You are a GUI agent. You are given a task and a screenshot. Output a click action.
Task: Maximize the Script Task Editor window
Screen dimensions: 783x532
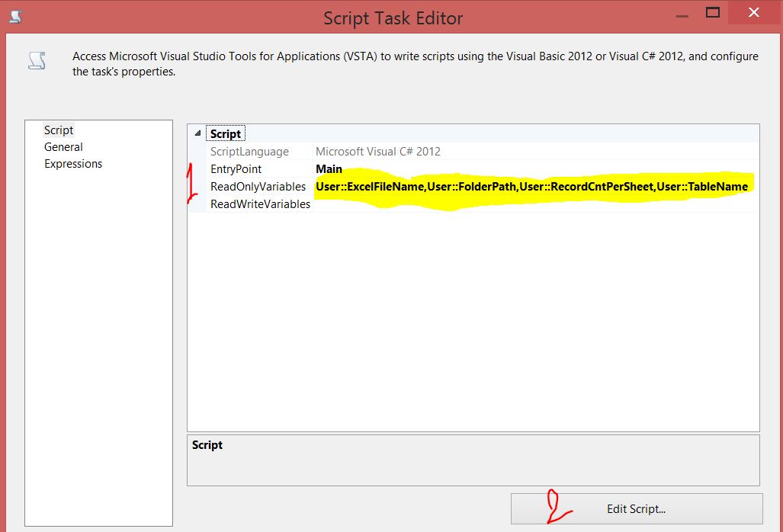(x=713, y=12)
